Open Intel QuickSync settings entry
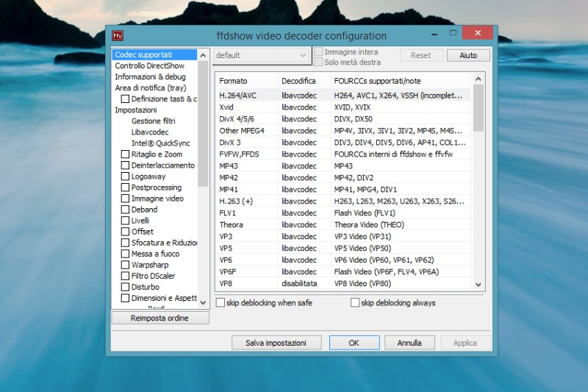Viewport: 588px width, 392px height. pyautogui.click(x=159, y=143)
